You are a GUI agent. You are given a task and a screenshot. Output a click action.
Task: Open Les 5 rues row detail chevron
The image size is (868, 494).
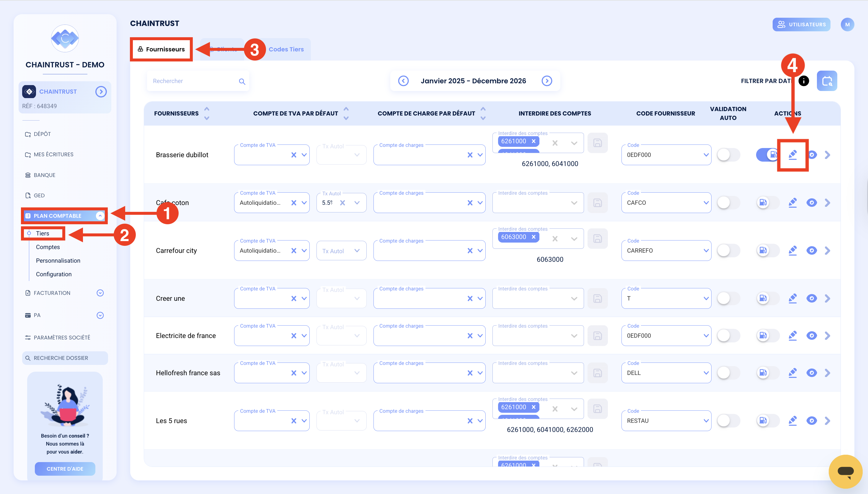click(x=827, y=421)
